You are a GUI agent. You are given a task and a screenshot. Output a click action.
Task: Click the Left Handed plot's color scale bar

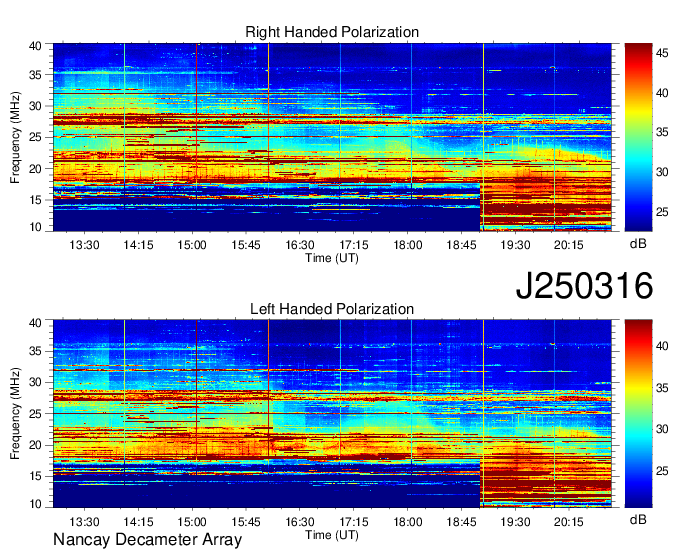(638, 414)
